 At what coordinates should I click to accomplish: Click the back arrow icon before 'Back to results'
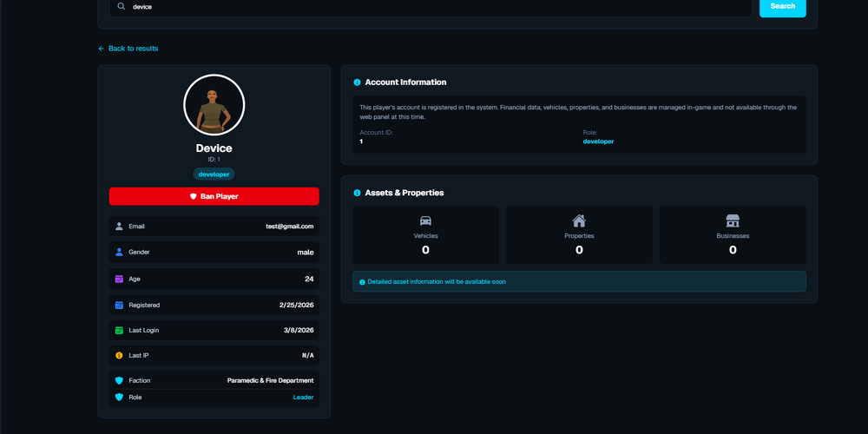click(102, 49)
